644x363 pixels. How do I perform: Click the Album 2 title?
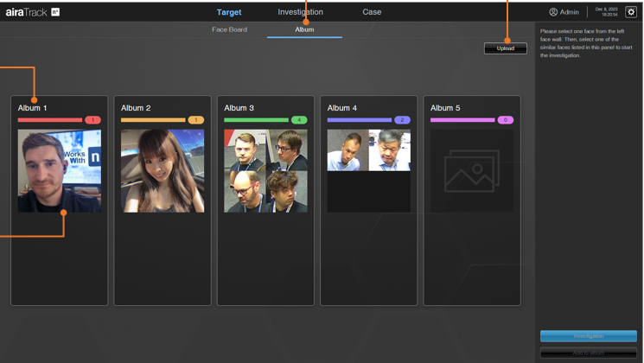pyautogui.click(x=136, y=108)
